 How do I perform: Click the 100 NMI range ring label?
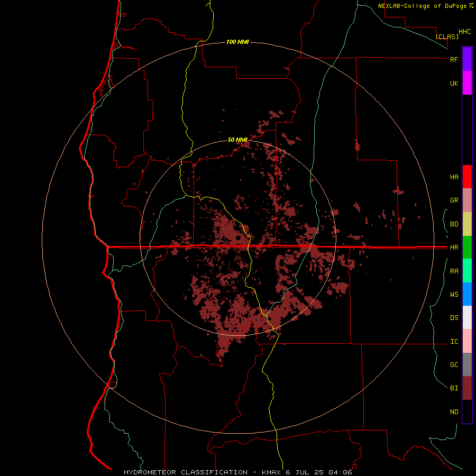(237, 42)
